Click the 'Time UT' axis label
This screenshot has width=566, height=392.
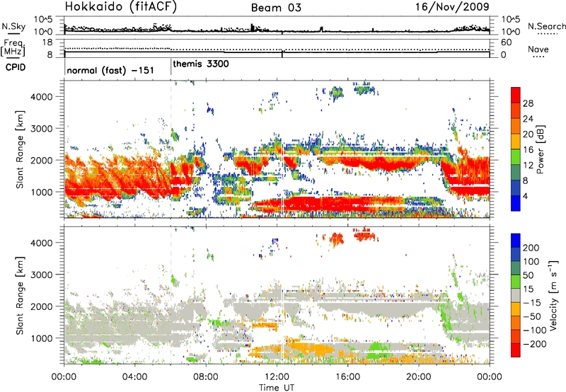(x=277, y=388)
